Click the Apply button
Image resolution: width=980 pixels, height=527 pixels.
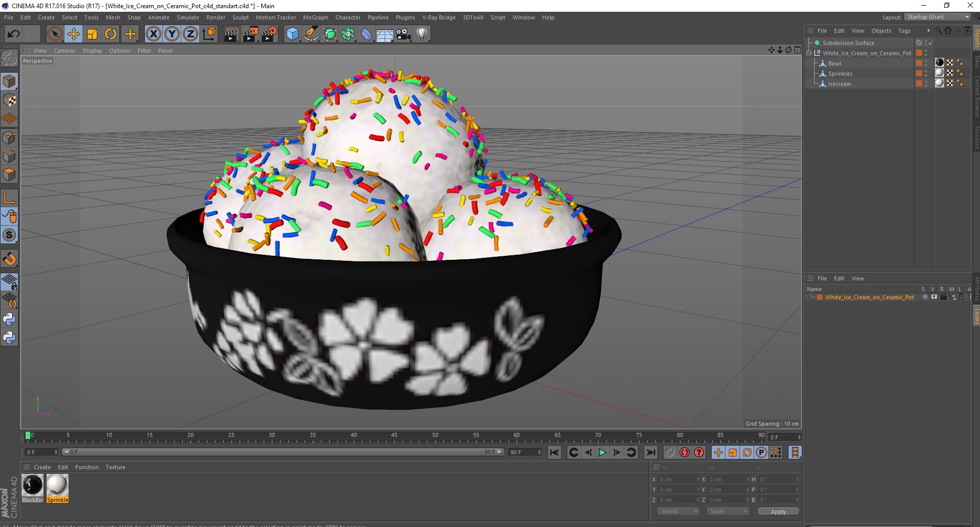[778, 512]
